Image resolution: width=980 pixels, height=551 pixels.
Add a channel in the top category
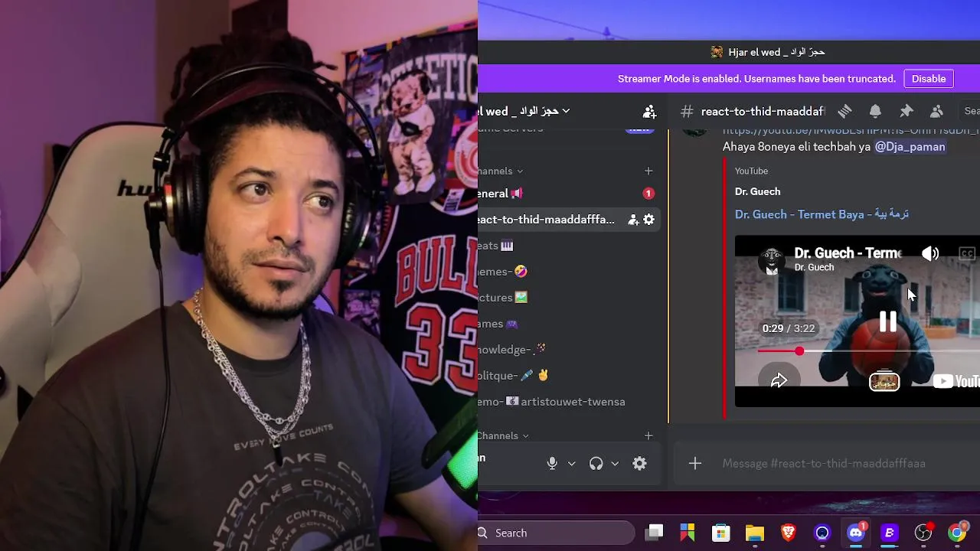pos(648,171)
